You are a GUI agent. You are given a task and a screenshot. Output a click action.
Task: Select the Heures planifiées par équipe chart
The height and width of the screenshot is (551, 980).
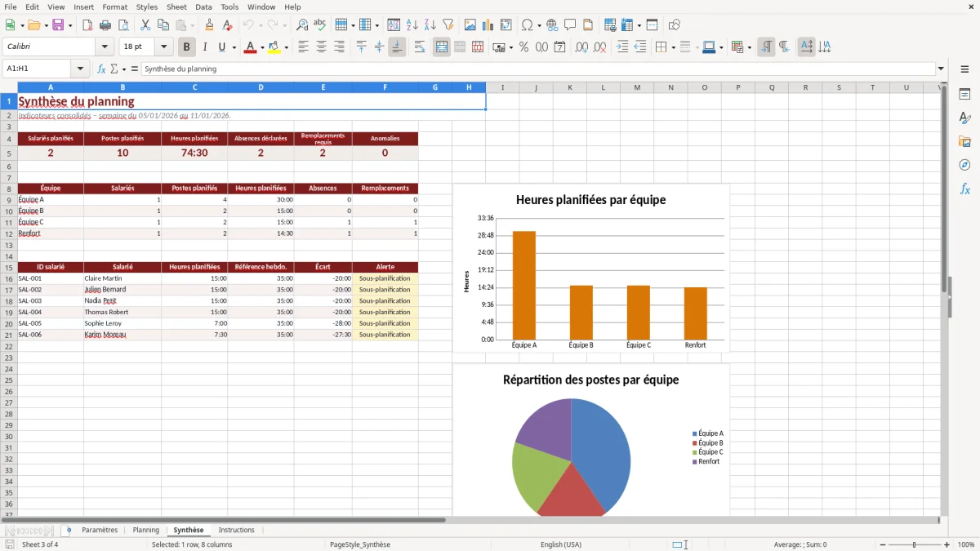590,269
